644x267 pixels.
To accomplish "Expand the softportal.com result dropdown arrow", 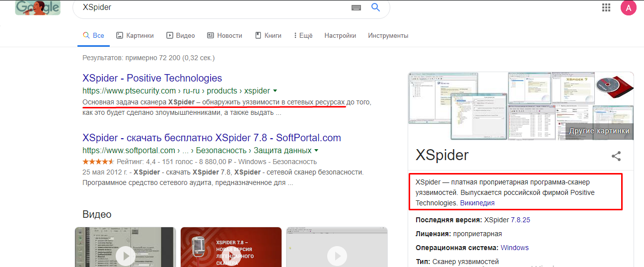I will pyautogui.click(x=316, y=151).
